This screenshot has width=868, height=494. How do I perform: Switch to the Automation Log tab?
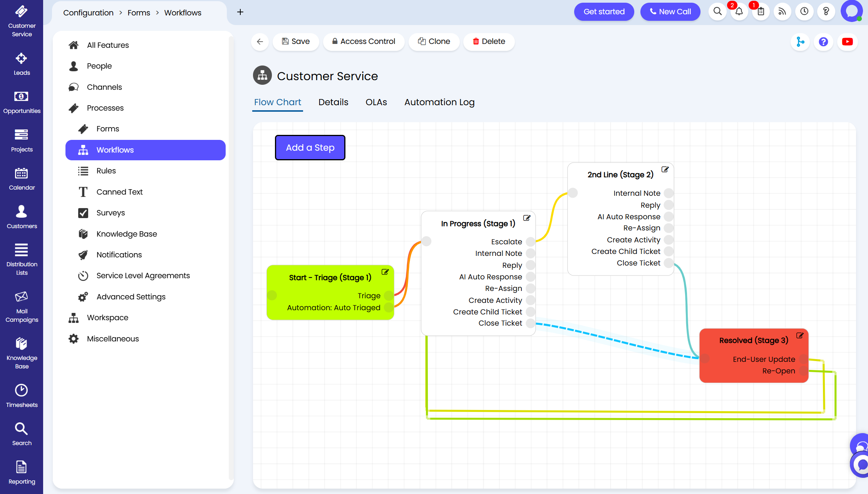click(439, 102)
